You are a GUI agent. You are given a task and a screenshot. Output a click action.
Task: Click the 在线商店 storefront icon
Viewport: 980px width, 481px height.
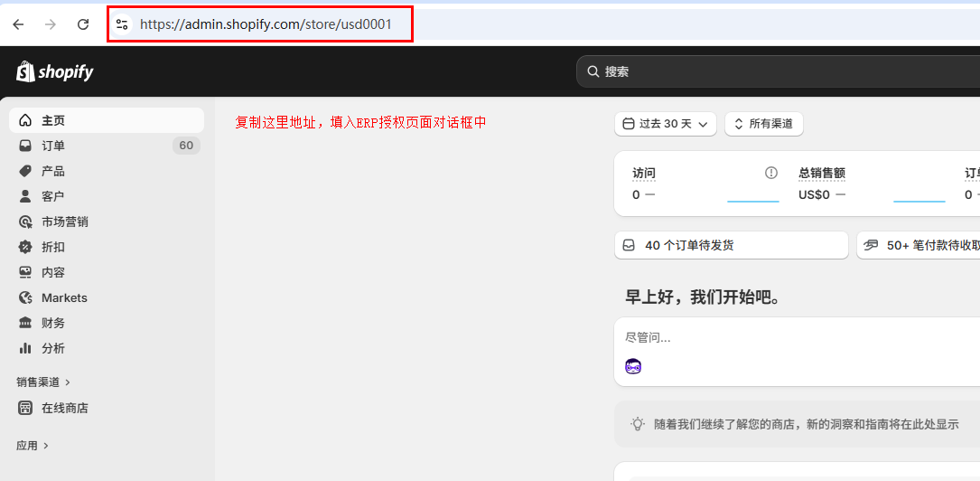click(25, 408)
